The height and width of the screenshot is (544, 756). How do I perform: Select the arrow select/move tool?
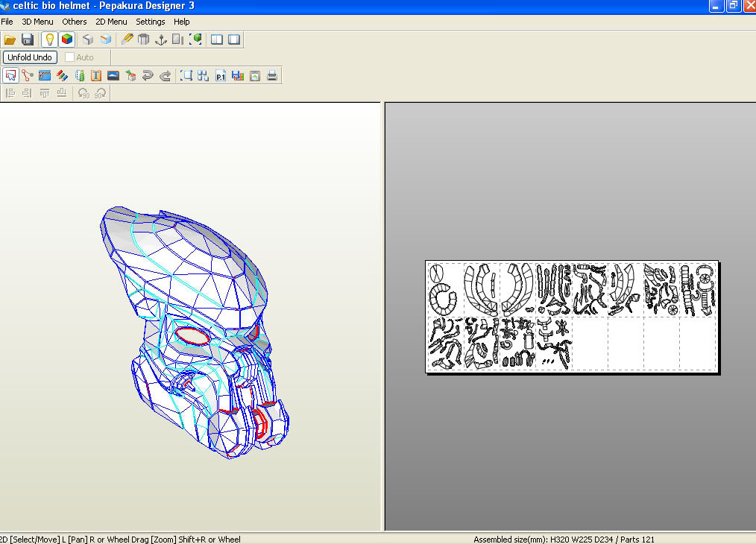[x=10, y=76]
